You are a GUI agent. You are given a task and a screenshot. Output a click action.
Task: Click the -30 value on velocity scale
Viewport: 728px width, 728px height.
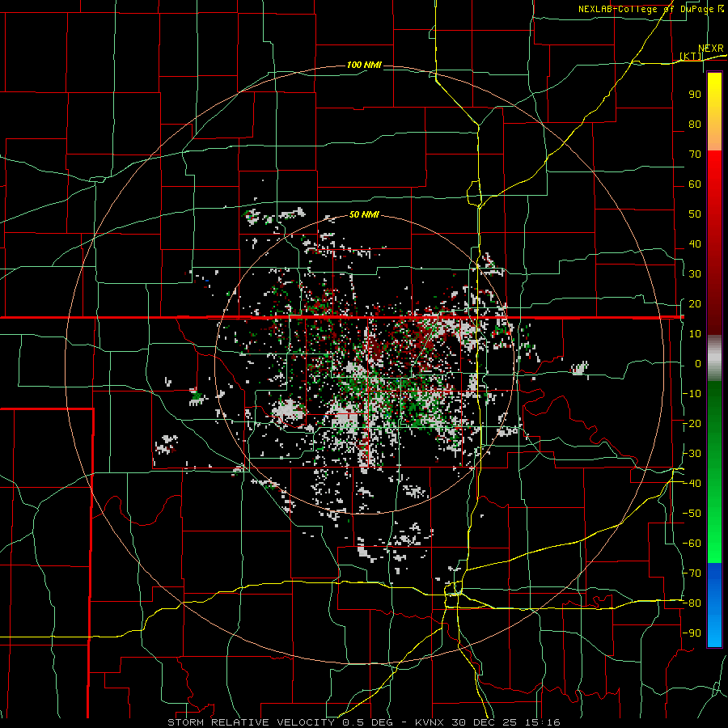tap(692, 454)
